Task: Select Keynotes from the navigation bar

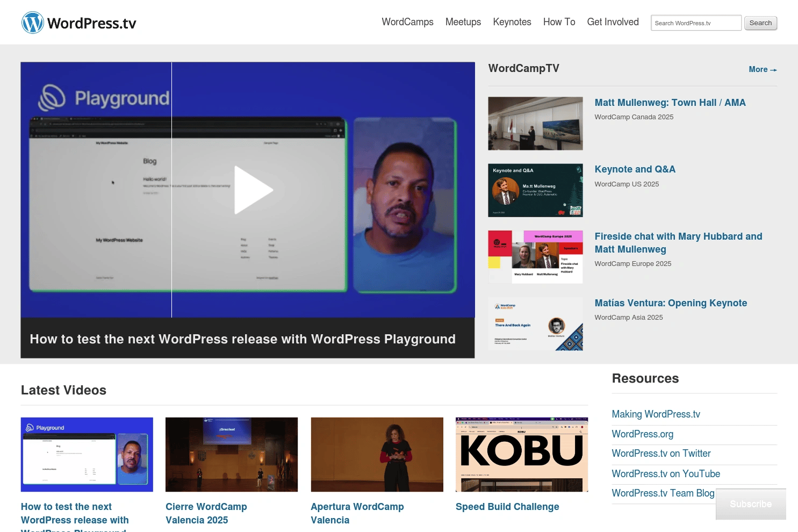Action: pyautogui.click(x=512, y=22)
